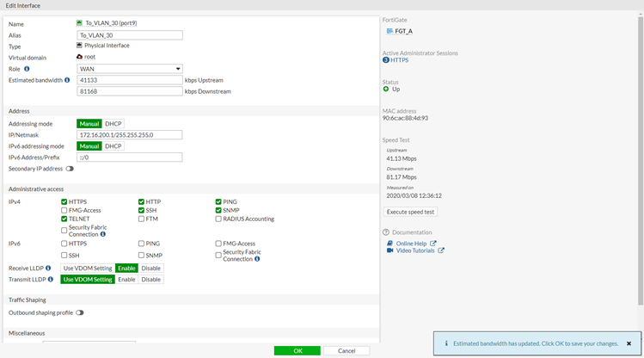
Task: Click the Estimated bandwidth info icon
Action: (67, 80)
